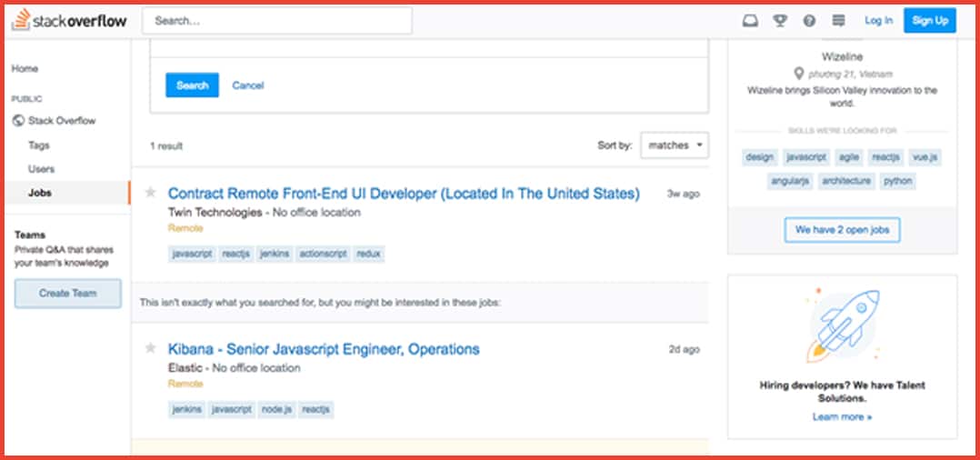
Task: Click the '3w ago' posting date
Action: [683, 194]
